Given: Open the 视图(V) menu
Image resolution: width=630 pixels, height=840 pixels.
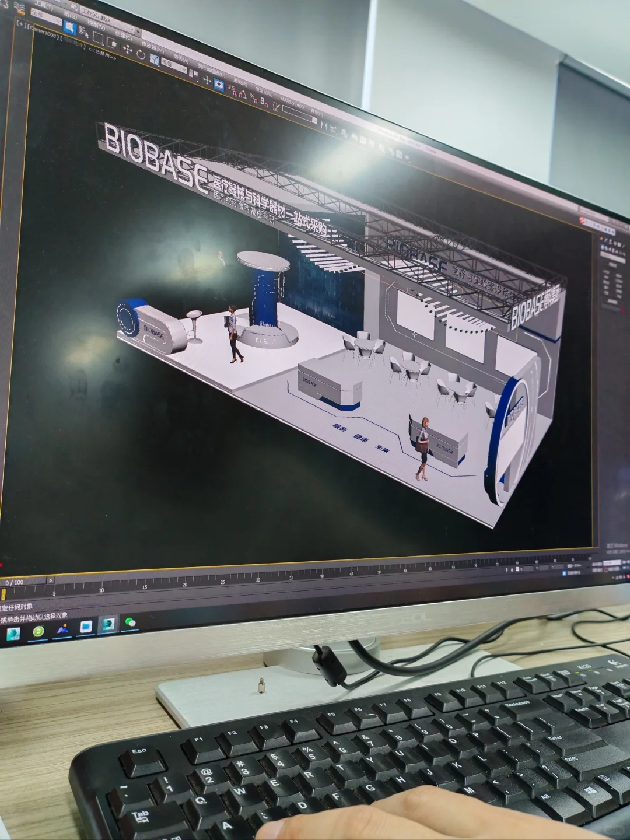Looking at the screenshot, I should [x=96, y=26].
